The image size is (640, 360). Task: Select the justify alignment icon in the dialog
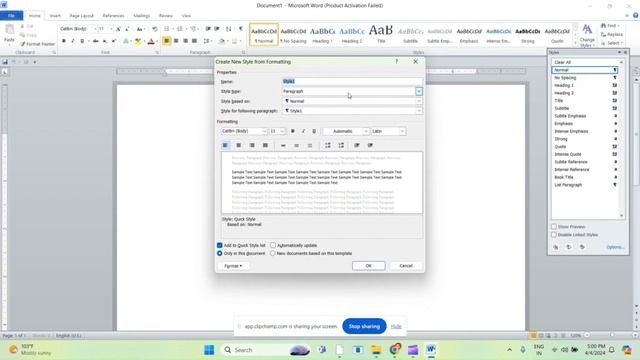pos(265,145)
